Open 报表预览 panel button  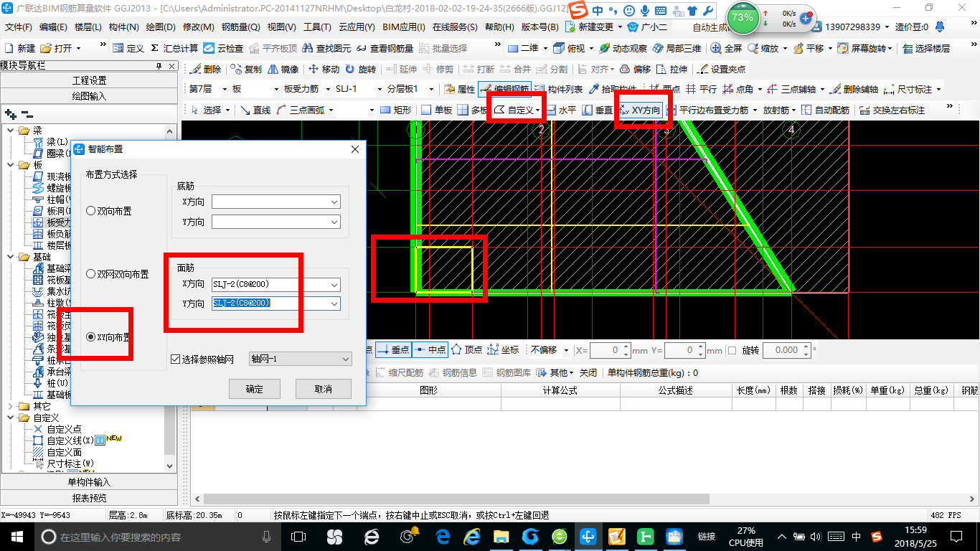pos(90,498)
